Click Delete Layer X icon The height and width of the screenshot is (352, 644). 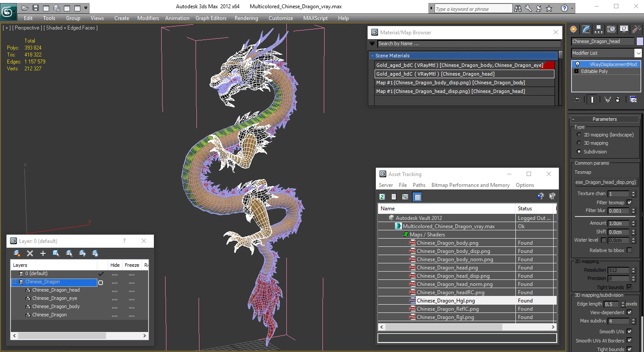coord(30,253)
